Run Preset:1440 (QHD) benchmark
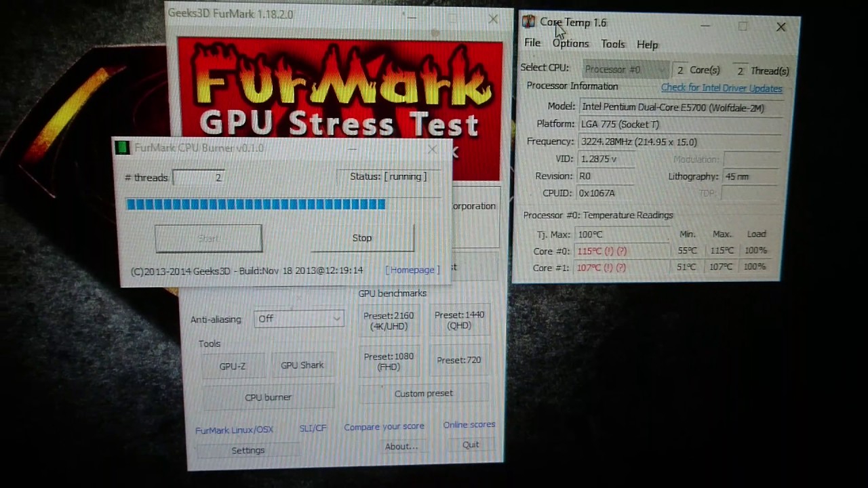This screenshot has height=488, width=868. pyautogui.click(x=459, y=320)
